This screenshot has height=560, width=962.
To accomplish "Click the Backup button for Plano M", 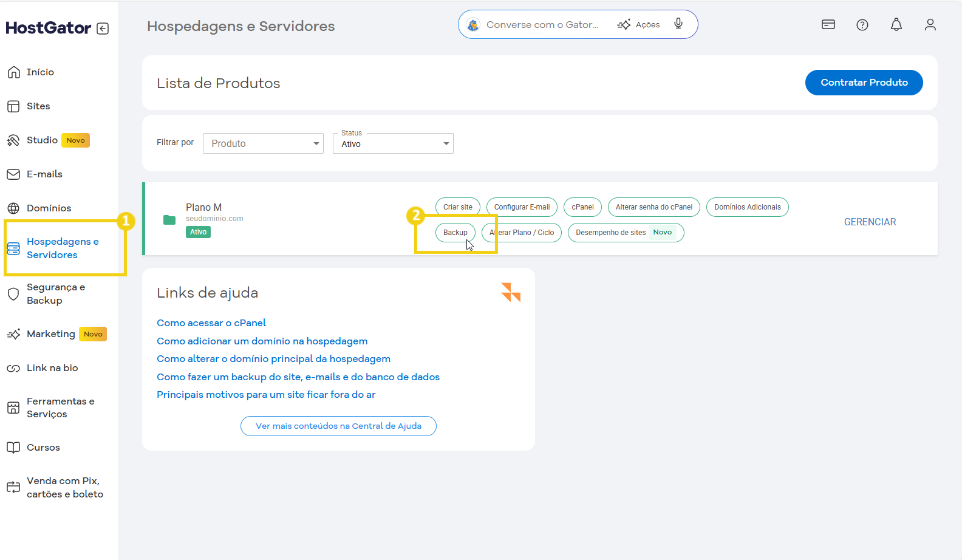I will click(x=455, y=233).
